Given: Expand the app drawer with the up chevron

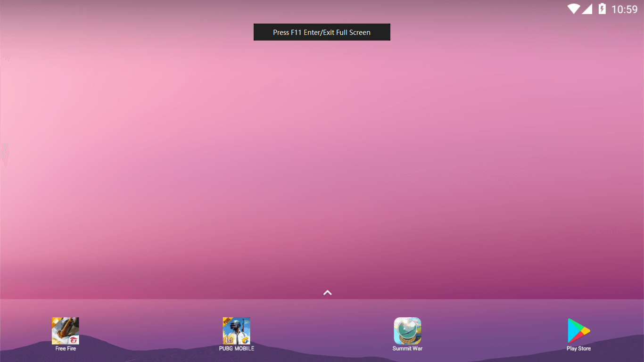Looking at the screenshot, I should click(328, 293).
